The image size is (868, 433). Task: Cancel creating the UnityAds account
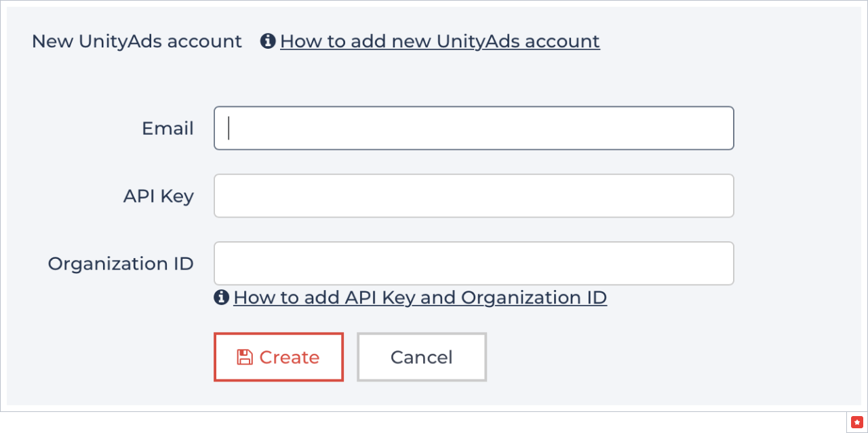(421, 356)
